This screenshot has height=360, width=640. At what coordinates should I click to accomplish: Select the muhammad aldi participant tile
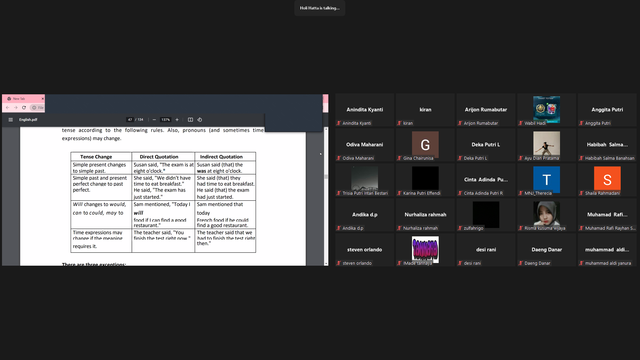click(607, 250)
